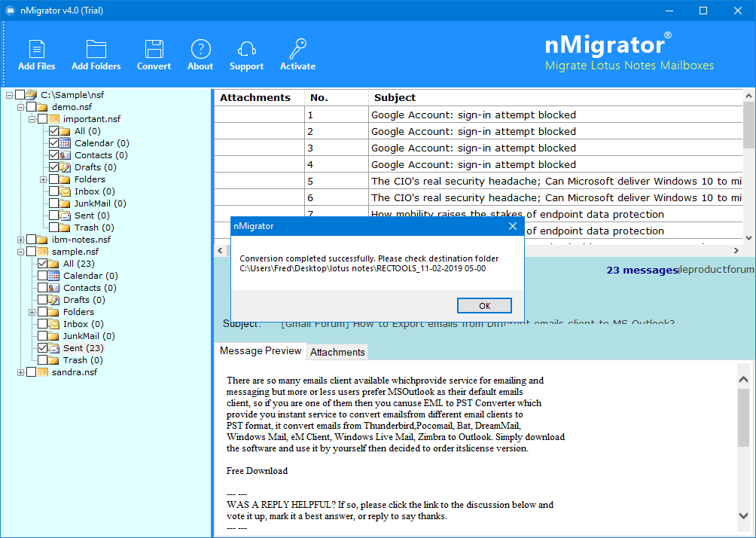Select the first email row in list
Screen dimensions: 756x538
coord(478,115)
